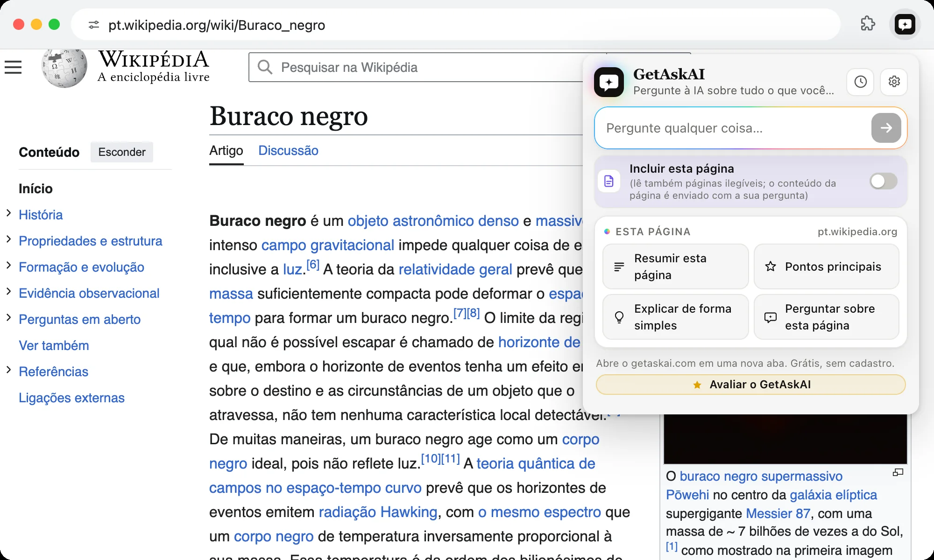
Task: Click the browser address bar URL
Action: pyautogui.click(x=217, y=25)
